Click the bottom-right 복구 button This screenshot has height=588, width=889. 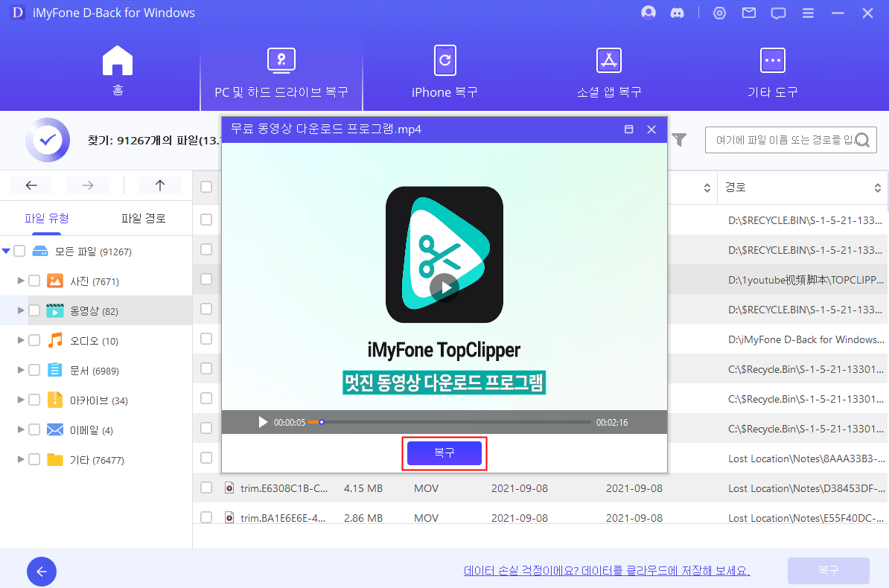point(829,570)
